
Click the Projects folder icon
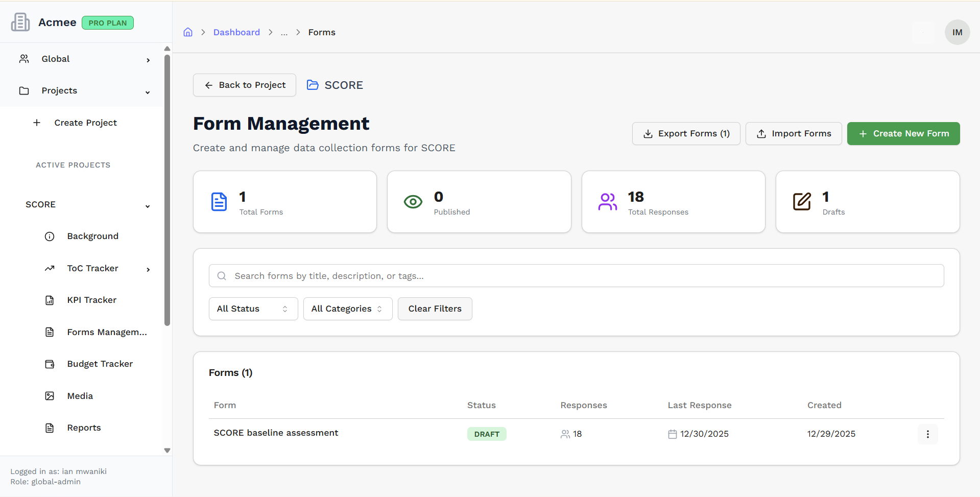24,90
